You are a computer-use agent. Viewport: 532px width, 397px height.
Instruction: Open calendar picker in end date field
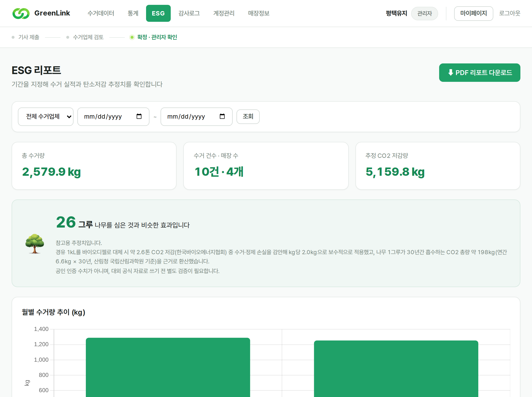point(222,116)
